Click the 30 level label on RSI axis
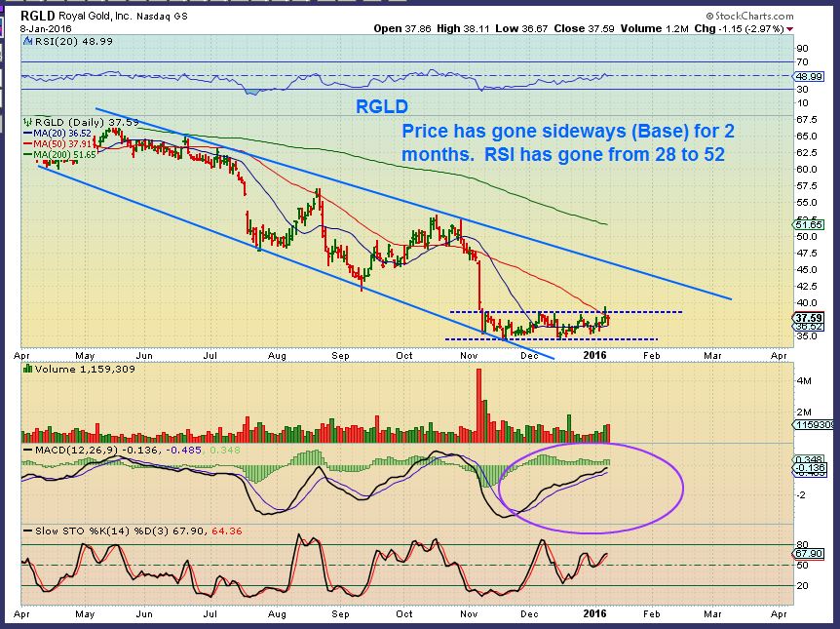Screen dimensions: 840x629 (x=802, y=89)
